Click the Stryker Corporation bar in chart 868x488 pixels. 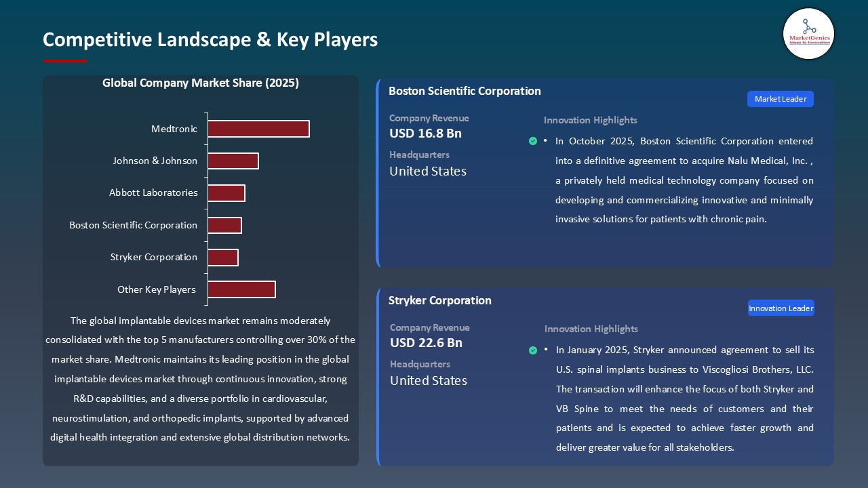click(x=223, y=257)
